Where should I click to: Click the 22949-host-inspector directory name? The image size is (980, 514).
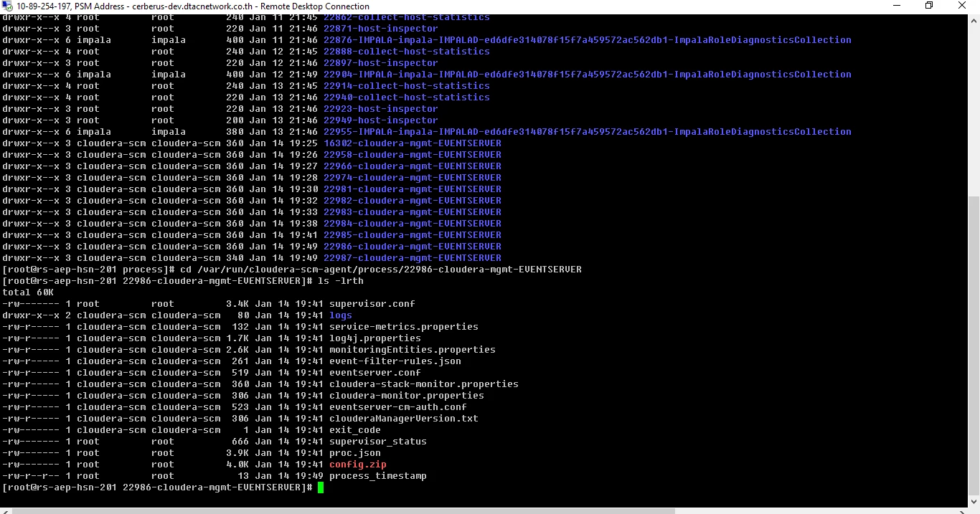point(381,120)
